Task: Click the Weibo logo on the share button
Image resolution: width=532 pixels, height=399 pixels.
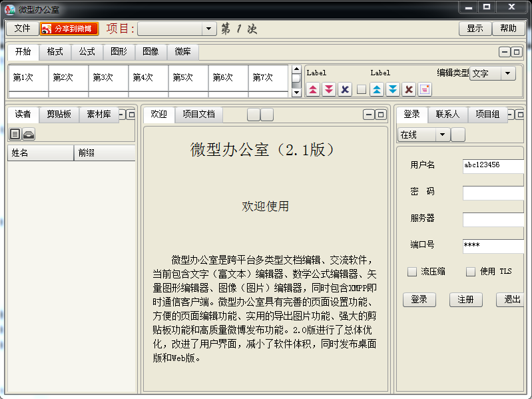Action: (x=47, y=29)
